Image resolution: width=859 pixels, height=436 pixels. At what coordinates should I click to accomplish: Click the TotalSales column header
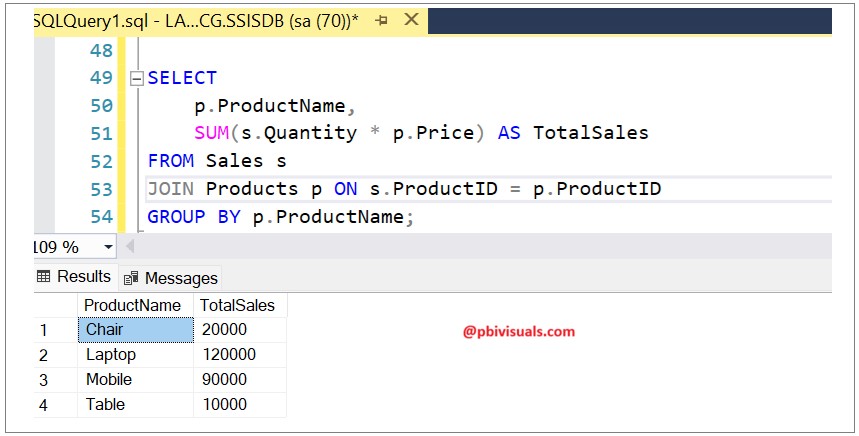[x=239, y=305]
